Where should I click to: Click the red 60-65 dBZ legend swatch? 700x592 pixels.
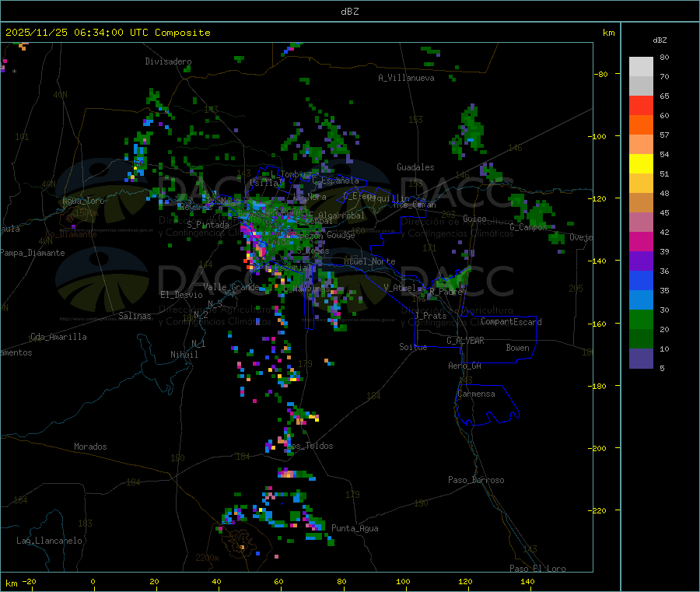tap(641, 106)
